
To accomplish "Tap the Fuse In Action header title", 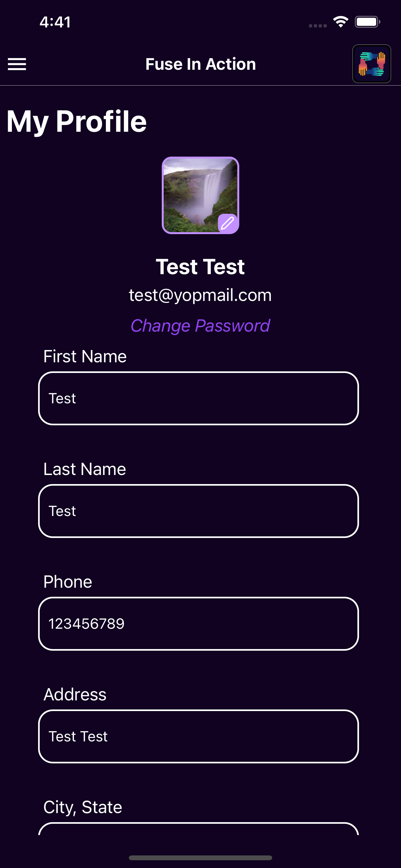I will coord(200,64).
